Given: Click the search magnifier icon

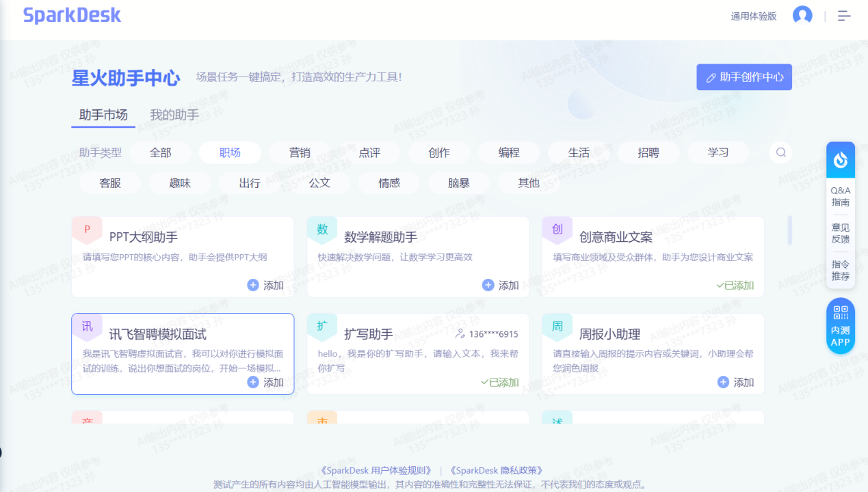Looking at the screenshot, I should (x=780, y=152).
